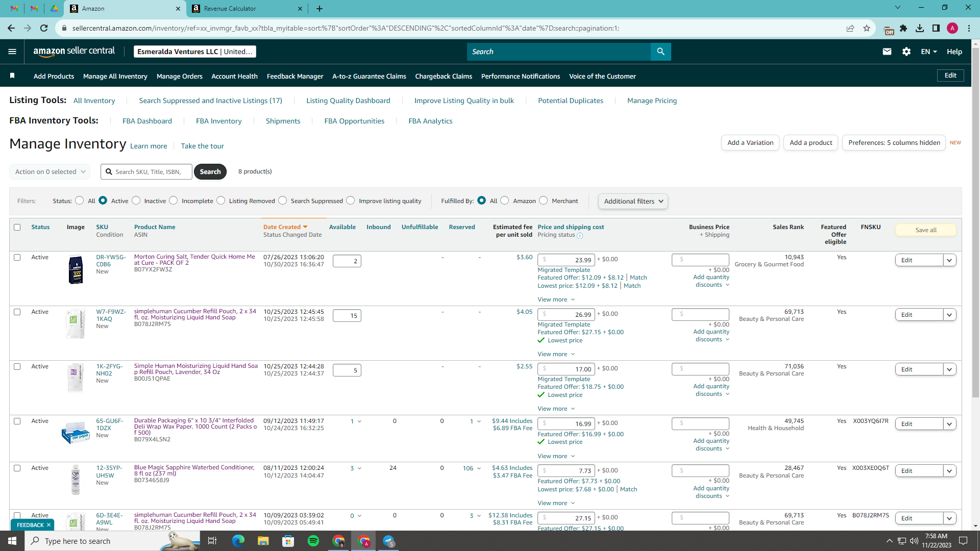Screen dimensions: 980x551
Task: Open Feedback Manager
Action: [x=295, y=76]
